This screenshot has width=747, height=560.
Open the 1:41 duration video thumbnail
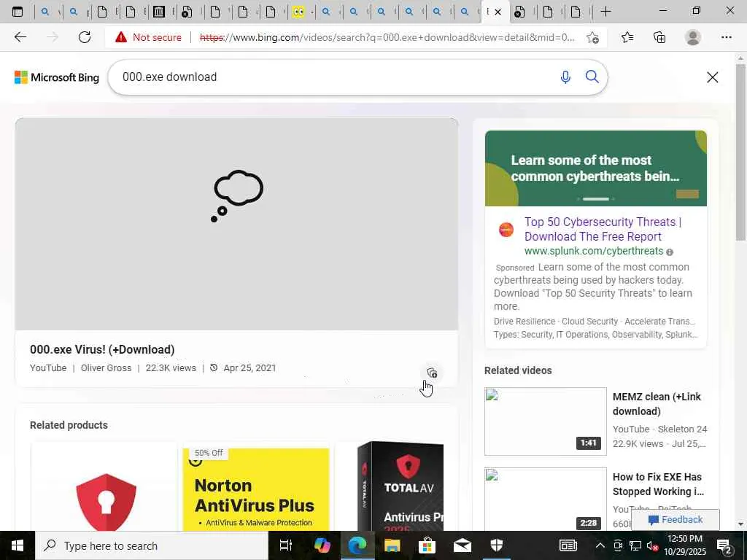pyautogui.click(x=546, y=421)
